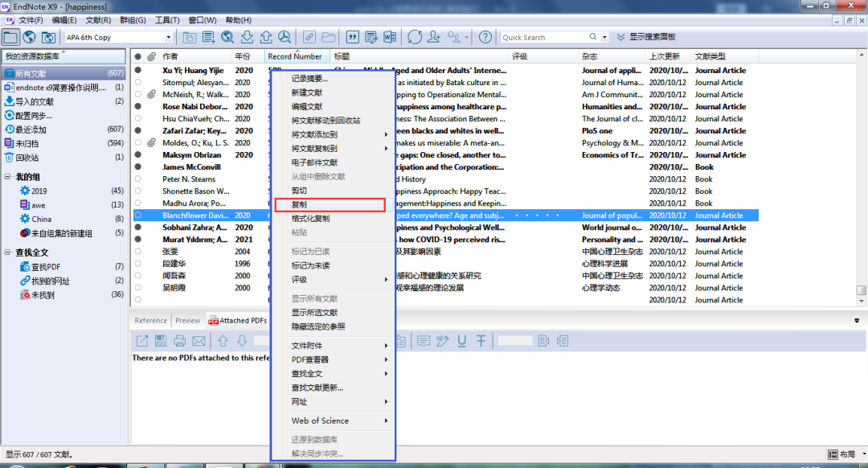Click the Copy to Local Library icon
This screenshot has width=868, height=468.
(x=190, y=37)
